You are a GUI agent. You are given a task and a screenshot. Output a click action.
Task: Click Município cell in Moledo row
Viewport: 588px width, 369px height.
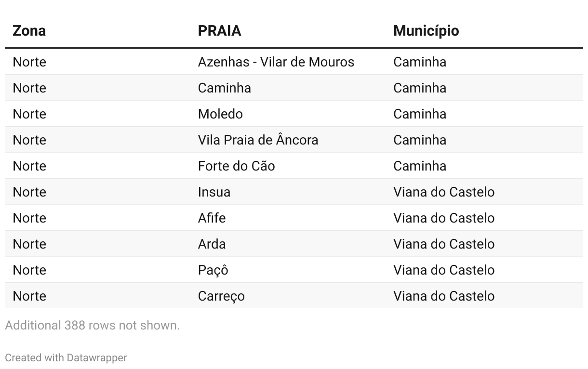pos(420,114)
